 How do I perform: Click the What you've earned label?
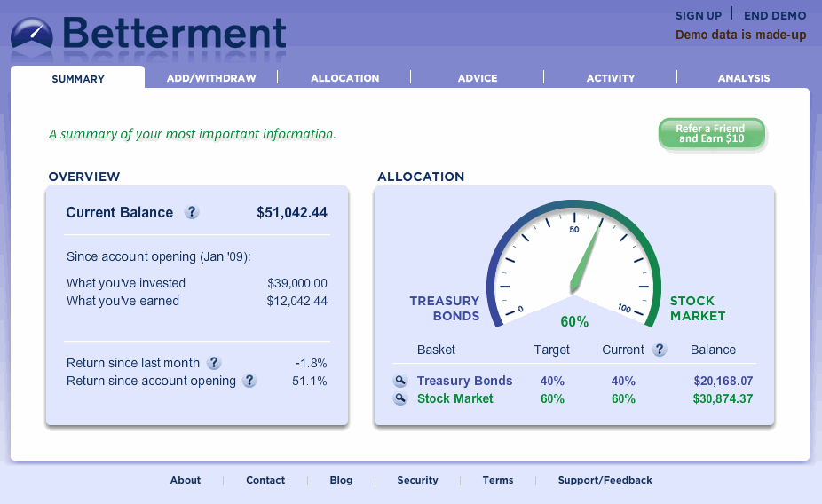[123, 302]
